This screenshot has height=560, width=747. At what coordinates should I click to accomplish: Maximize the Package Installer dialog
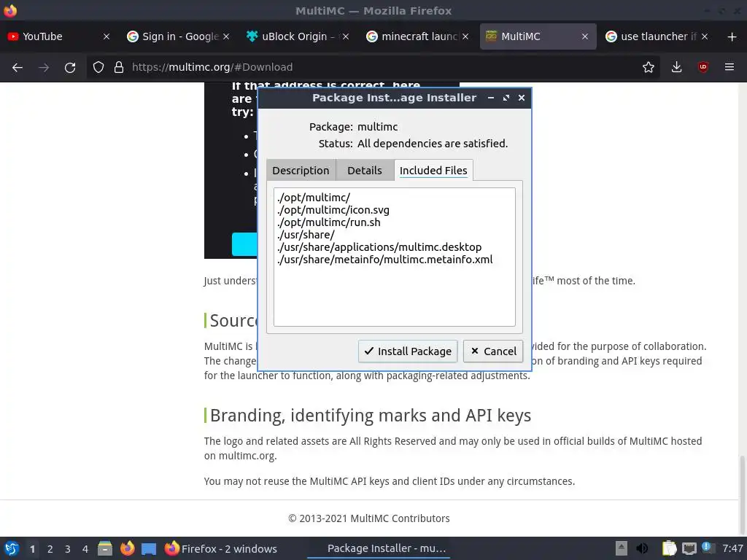506,98
